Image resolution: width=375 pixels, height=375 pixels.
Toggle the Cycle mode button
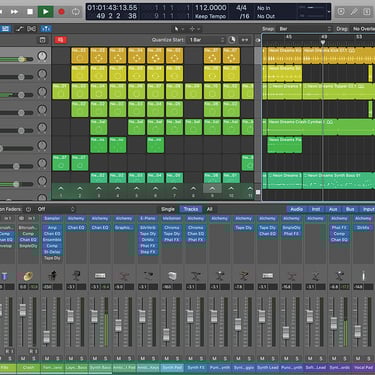[76, 12]
